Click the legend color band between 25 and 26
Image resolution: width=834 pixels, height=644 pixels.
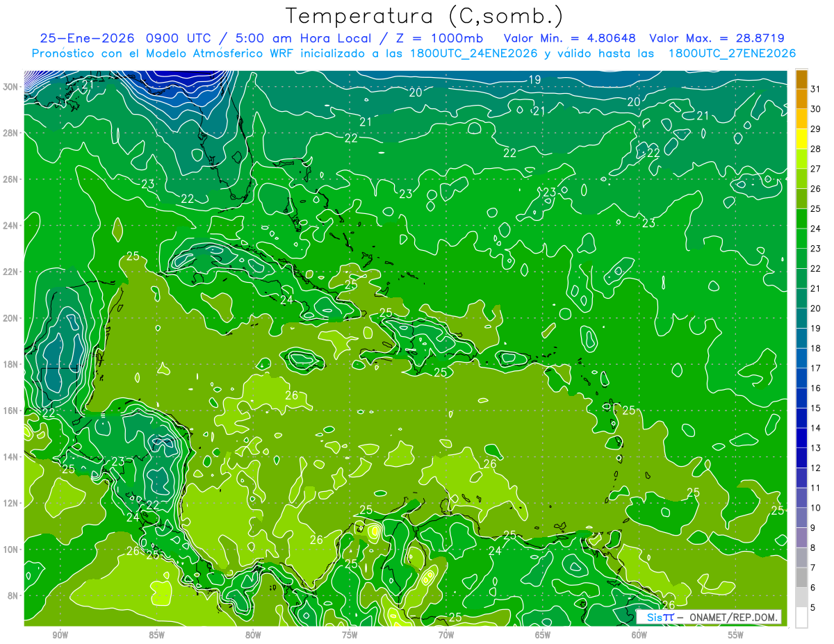(801, 198)
